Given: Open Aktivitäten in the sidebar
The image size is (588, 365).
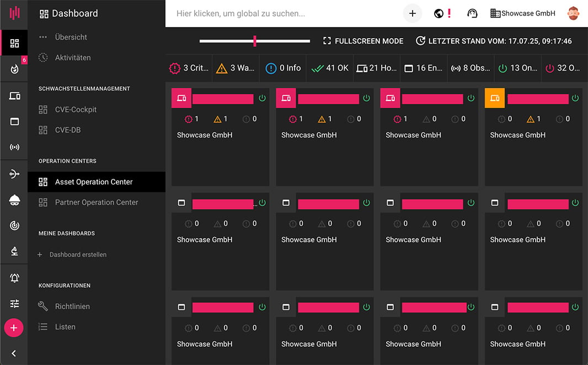Looking at the screenshot, I should [x=97, y=57].
